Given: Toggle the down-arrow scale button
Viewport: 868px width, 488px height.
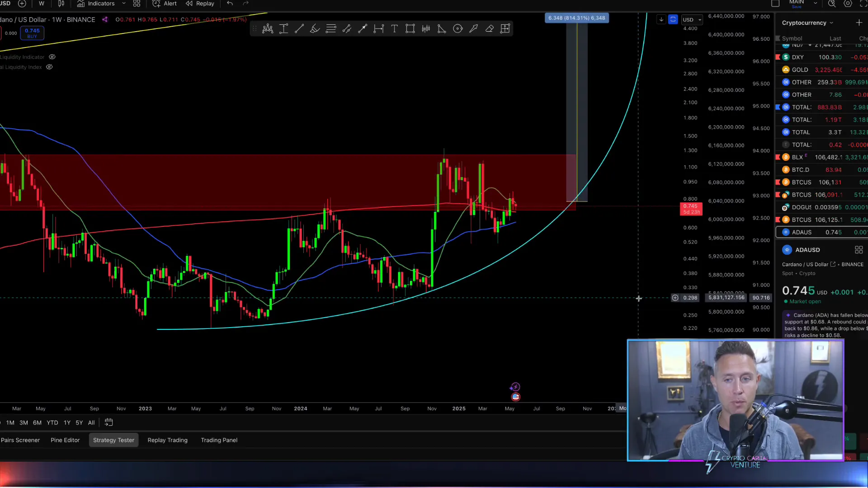Looking at the screenshot, I should pos(661,19).
